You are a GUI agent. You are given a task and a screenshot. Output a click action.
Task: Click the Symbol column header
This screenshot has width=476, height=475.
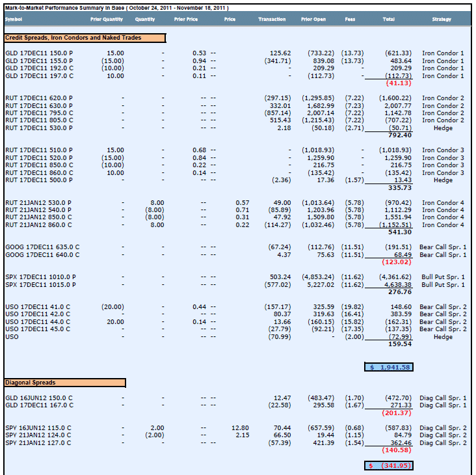click(x=14, y=20)
